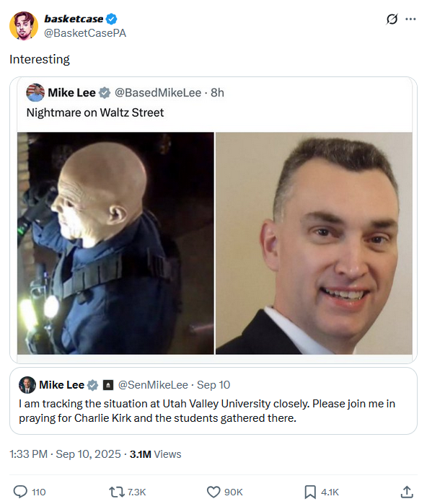427x504 pixels.
Task: Open the smiling man in suit photo
Action: (314, 243)
